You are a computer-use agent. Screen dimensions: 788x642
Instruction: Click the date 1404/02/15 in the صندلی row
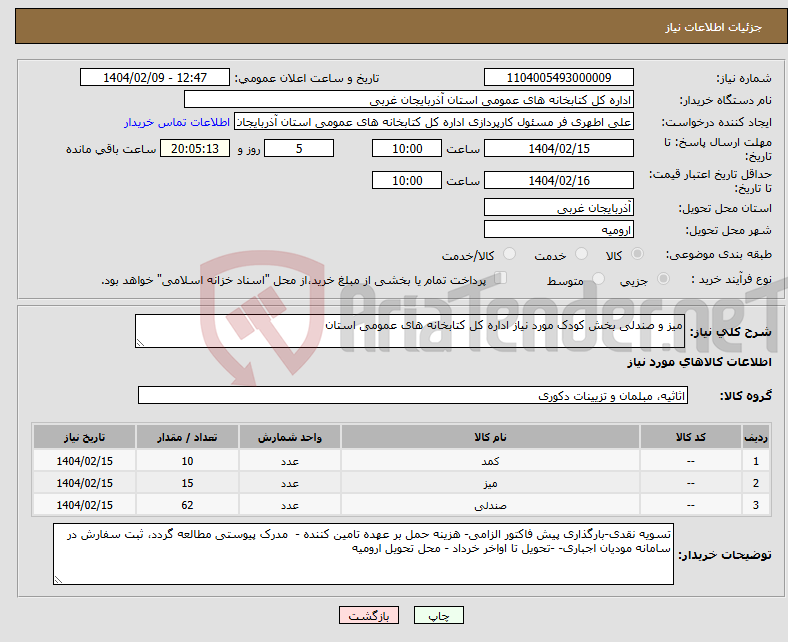(x=84, y=505)
